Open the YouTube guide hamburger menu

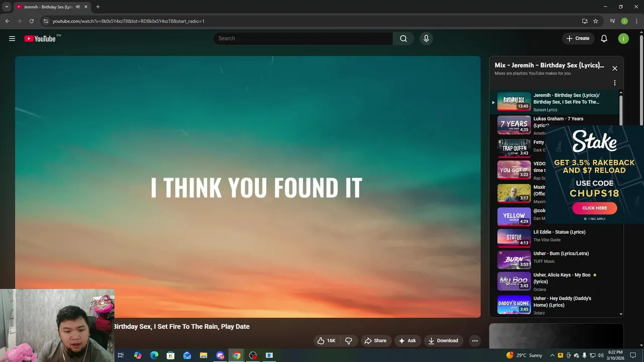[12, 39]
